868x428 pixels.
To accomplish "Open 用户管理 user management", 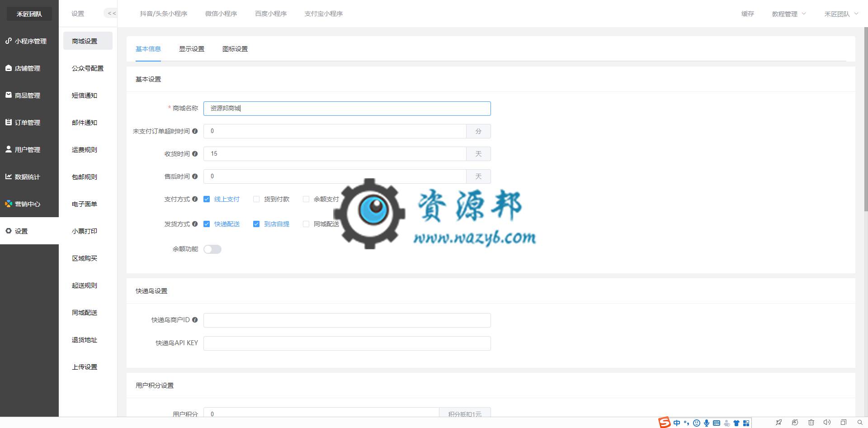I will 29,150.
